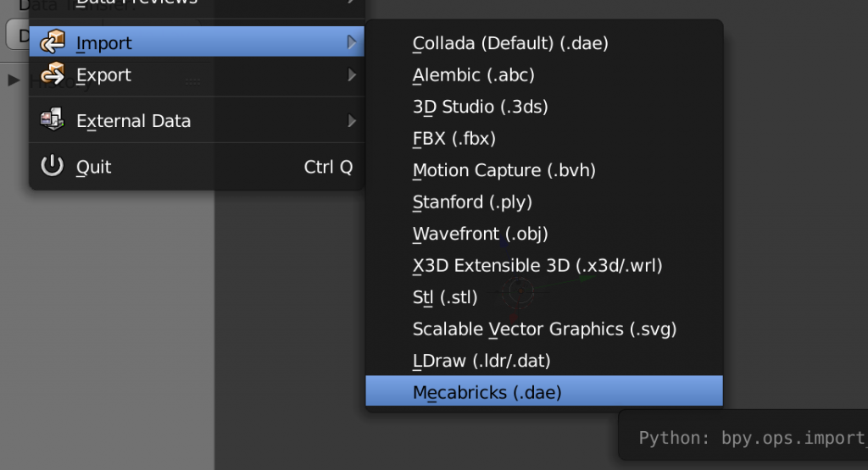Choose Collada (Default) (.dae) import
This screenshot has width=868, height=470.
coord(509,43)
